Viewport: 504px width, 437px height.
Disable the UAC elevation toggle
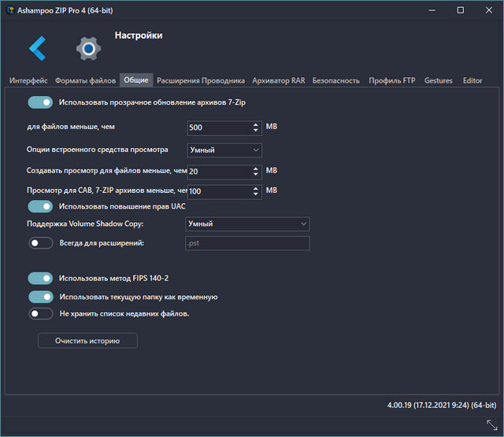[40, 206]
